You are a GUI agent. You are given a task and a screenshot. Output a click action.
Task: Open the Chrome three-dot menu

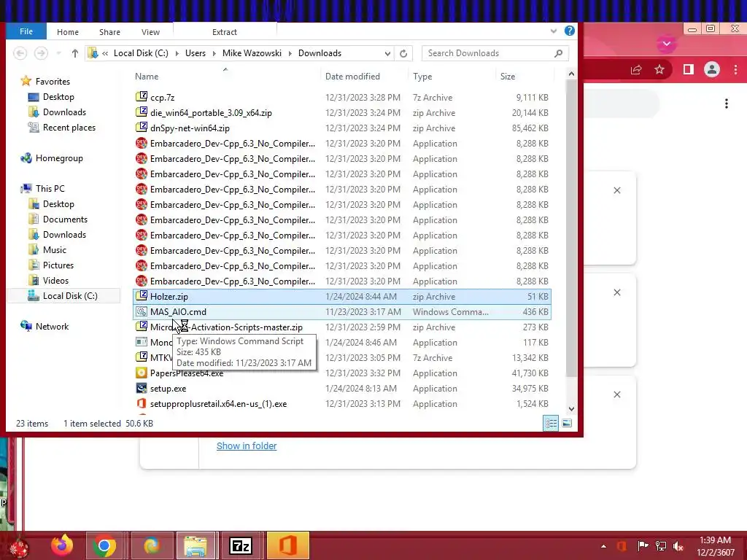tap(735, 69)
